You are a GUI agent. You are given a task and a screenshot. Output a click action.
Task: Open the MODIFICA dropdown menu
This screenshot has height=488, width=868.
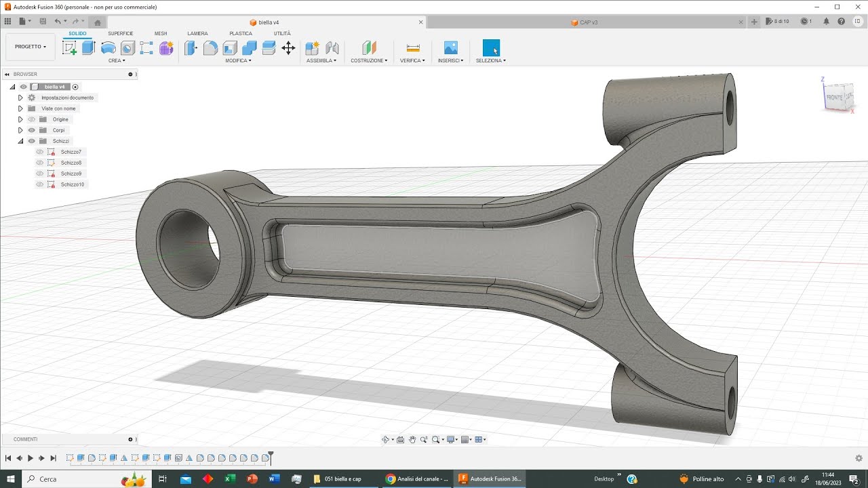pyautogui.click(x=238, y=60)
